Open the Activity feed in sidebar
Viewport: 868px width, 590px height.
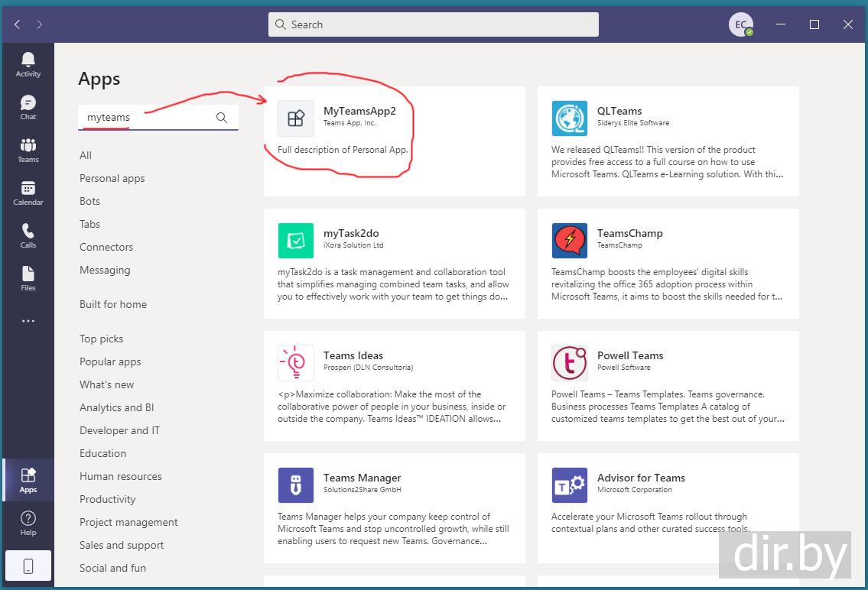(28, 65)
